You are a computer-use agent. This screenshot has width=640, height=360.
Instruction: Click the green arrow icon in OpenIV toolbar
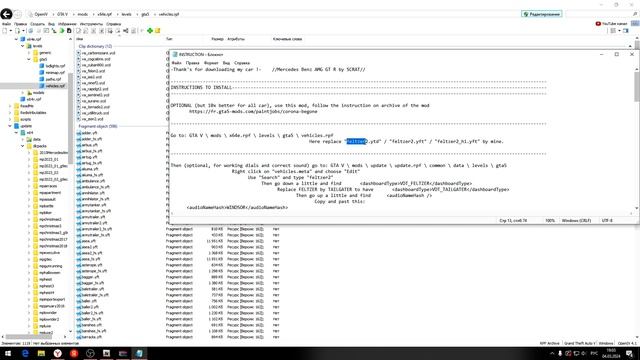[x=62, y=31]
